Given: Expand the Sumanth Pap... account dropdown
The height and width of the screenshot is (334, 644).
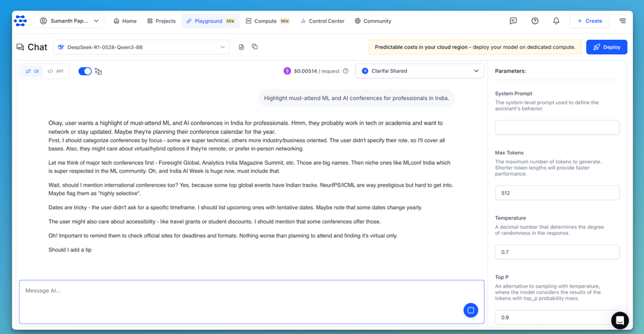Looking at the screenshot, I should click(69, 21).
